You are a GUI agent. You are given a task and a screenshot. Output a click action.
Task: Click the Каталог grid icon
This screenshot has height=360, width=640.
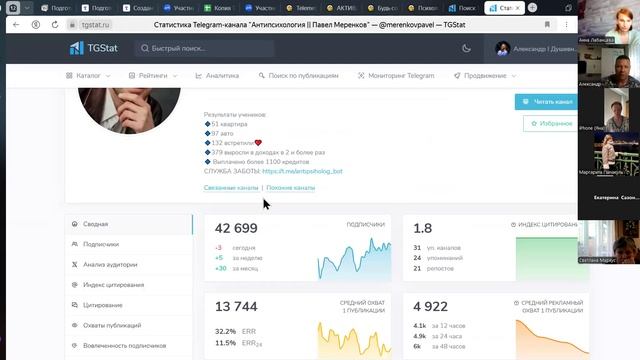(x=69, y=76)
